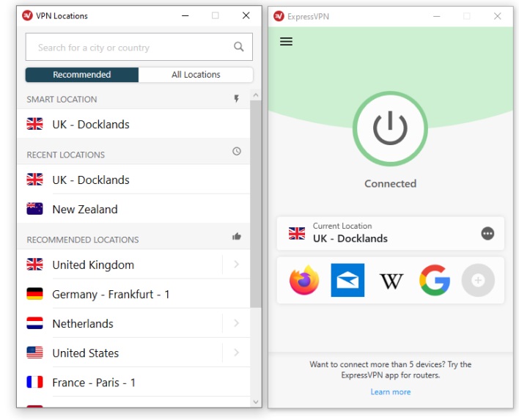This screenshot has height=420, width=519.
Task: Select the Recommended tab
Action: pos(82,75)
